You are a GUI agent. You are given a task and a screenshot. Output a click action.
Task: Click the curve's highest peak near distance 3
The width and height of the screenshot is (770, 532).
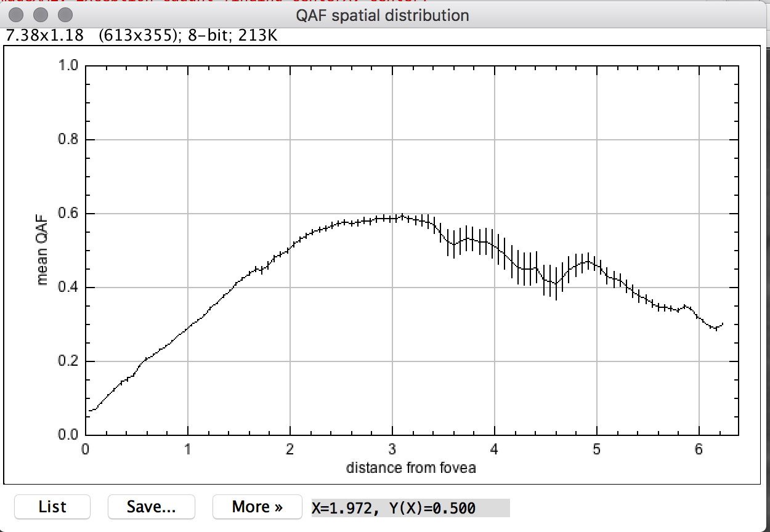402,216
